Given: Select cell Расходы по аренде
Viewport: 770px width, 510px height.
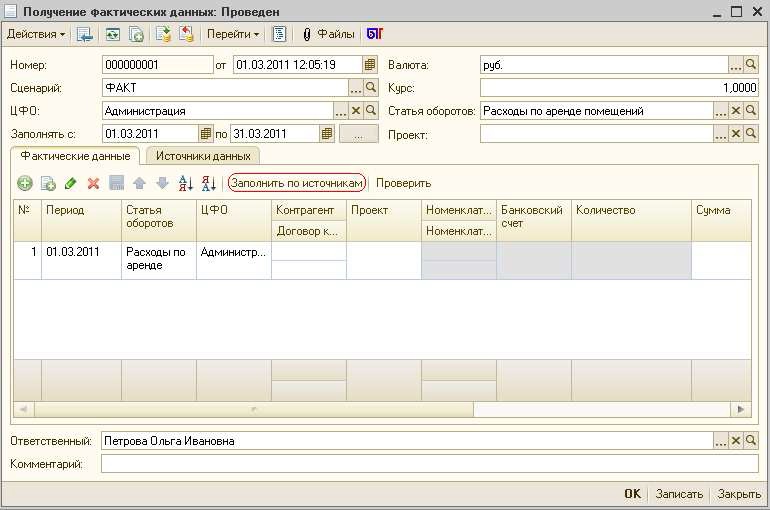Looking at the screenshot, I should (x=159, y=261).
